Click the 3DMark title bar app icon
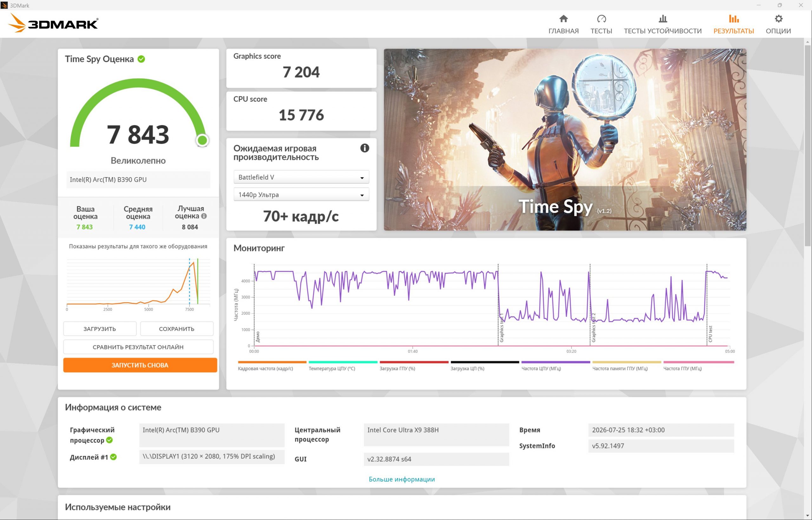Screen dimensions: 812x520 [x=4, y=5]
